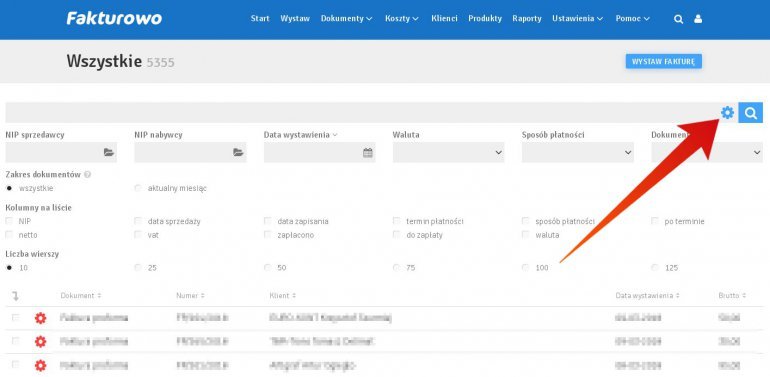Select the wszystkie radio option
This screenshot has height=377, width=770.
pos(9,188)
